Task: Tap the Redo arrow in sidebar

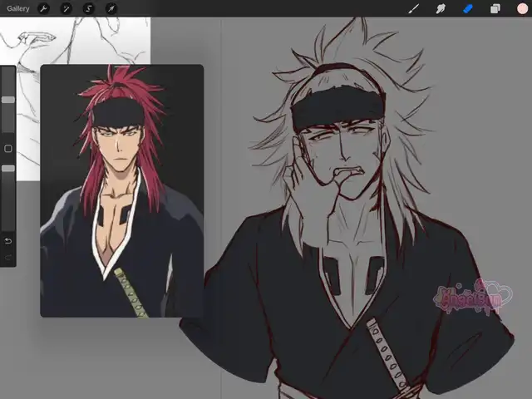Action: coord(7,259)
